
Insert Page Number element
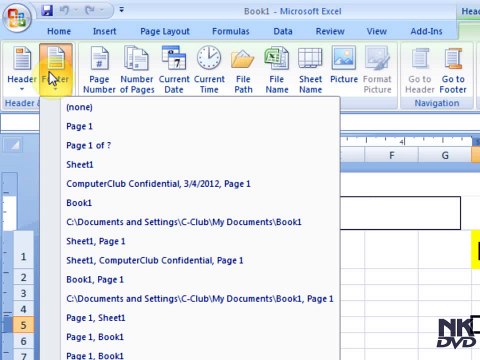(99, 70)
